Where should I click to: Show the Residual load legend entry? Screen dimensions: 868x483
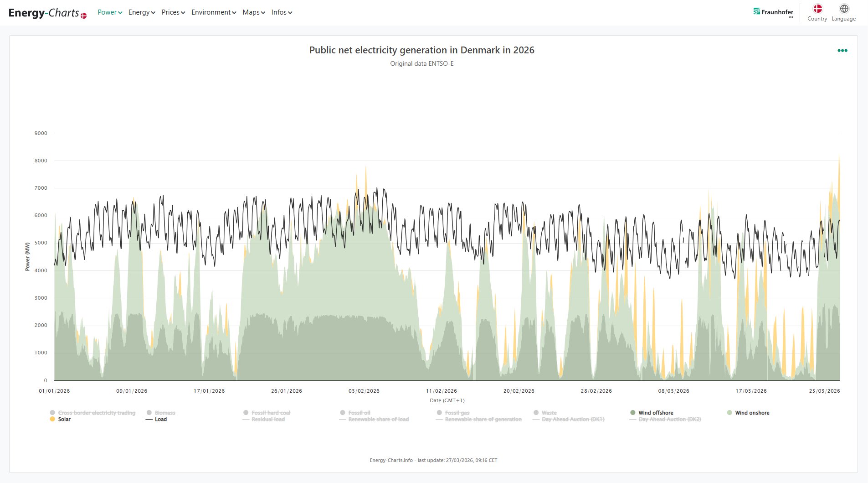268,419
